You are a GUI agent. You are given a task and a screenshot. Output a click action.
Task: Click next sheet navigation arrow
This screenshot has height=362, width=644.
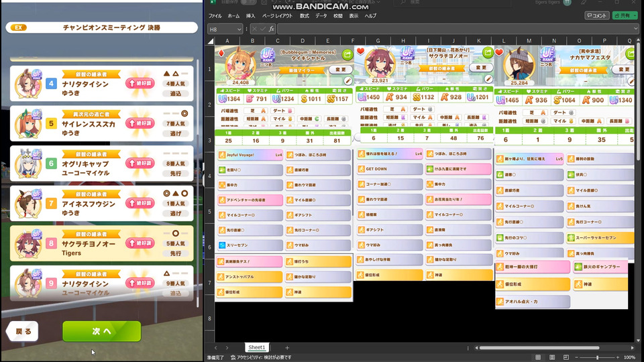click(227, 348)
